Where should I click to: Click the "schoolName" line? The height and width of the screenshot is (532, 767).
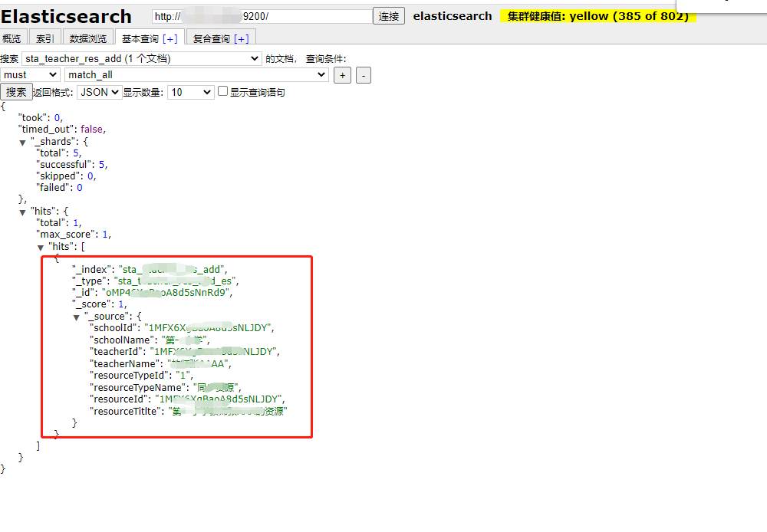pyautogui.click(x=150, y=340)
